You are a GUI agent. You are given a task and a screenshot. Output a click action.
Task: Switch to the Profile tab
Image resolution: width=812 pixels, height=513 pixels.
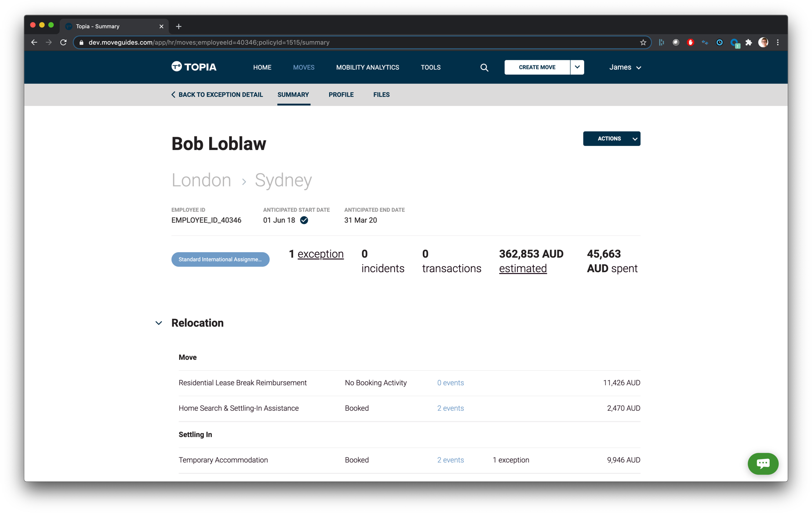[x=341, y=95]
